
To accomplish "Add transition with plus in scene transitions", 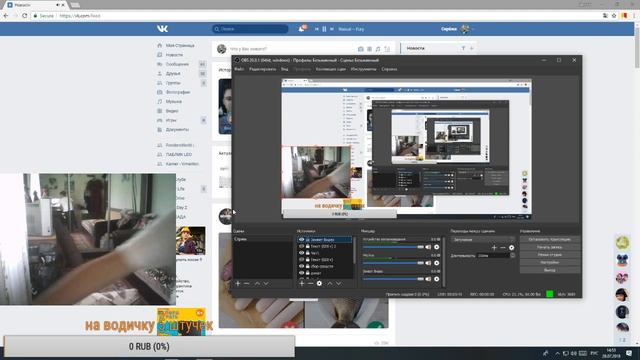I will 494,247.
